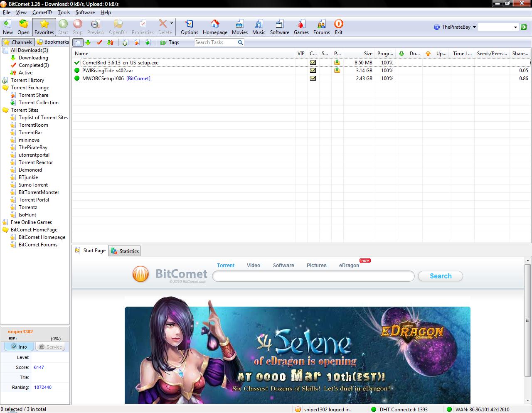Click the [BitComet] link on MWOBCSetup1006
This screenshot has height=413, width=532.
[138, 79]
